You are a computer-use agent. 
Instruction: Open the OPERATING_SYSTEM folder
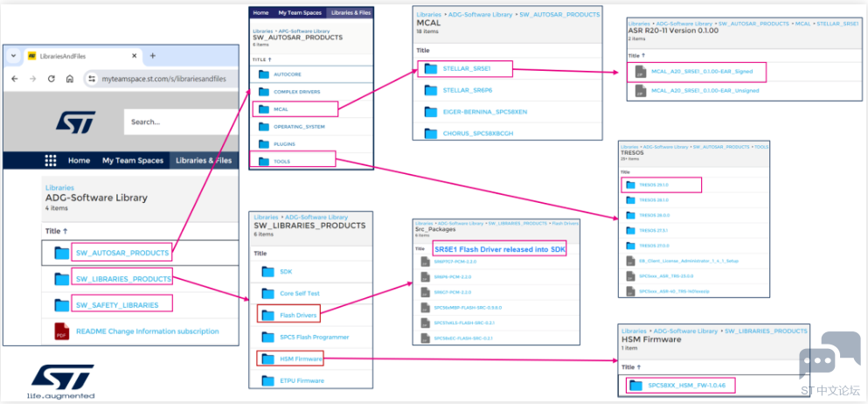point(300,127)
